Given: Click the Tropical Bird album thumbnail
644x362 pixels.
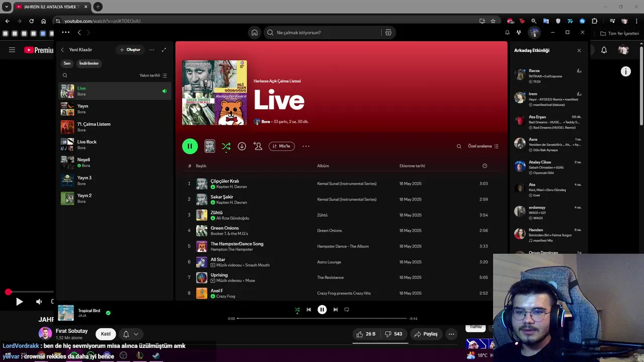Looking at the screenshot, I should (66, 313).
